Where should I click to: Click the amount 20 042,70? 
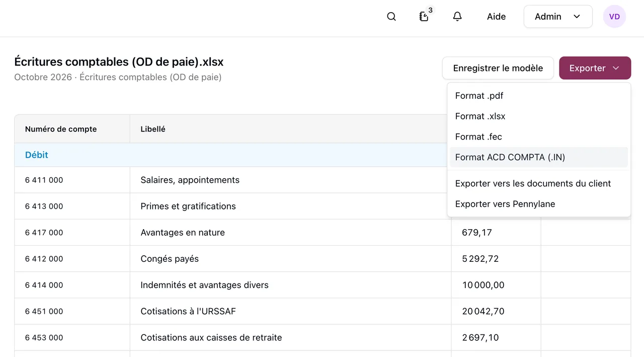(x=484, y=311)
